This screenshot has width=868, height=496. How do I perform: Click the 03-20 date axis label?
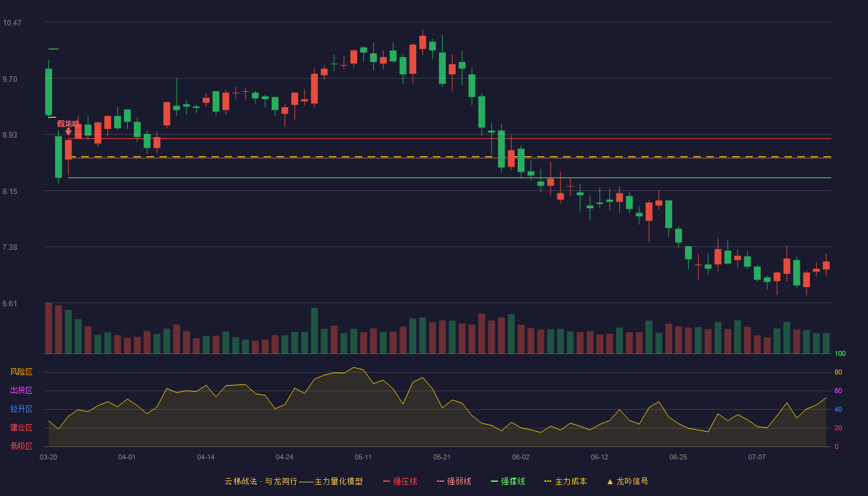pyautogui.click(x=48, y=457)
